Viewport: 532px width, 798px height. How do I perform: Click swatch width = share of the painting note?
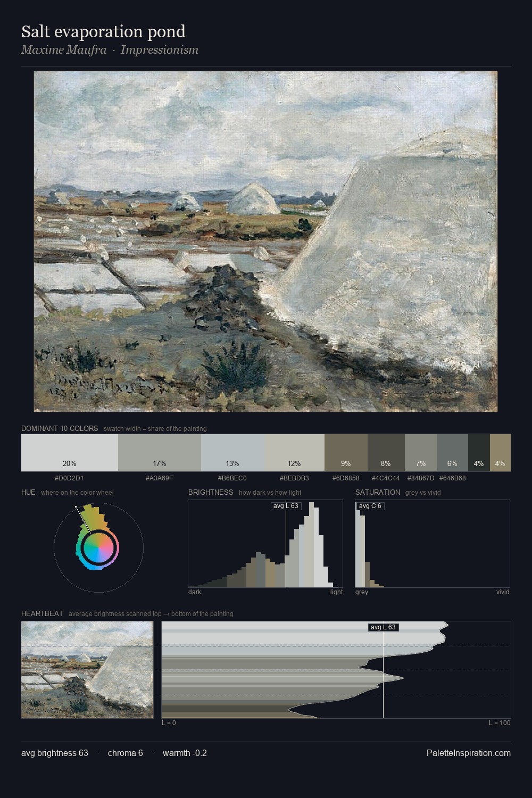coord(155,429)
